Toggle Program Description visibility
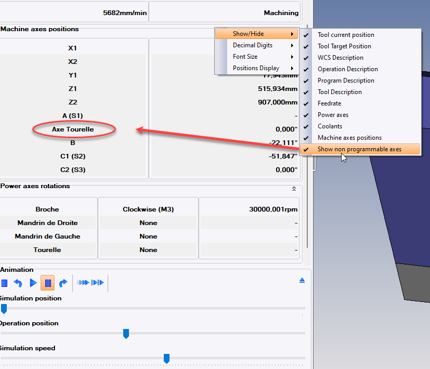The height and width of the screenshot is (369, 430). coord(361,81)
